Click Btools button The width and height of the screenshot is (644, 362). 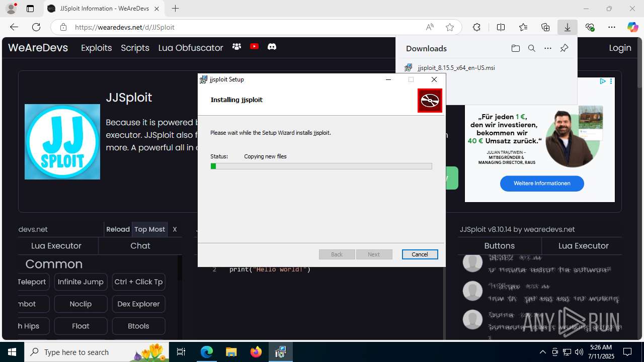click(138, 326)
